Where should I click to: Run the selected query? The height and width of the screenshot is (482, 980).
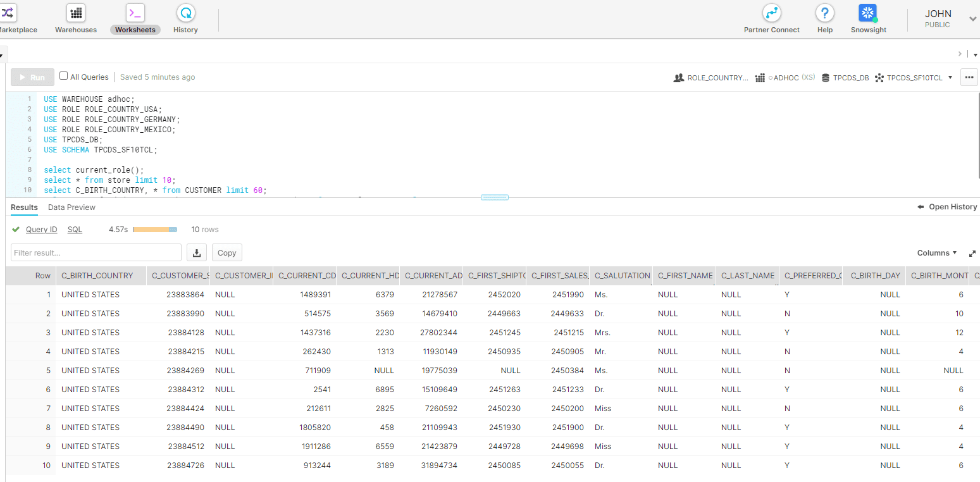[x=32, y=77]
